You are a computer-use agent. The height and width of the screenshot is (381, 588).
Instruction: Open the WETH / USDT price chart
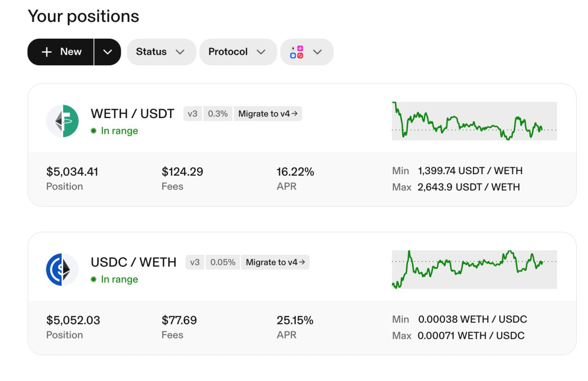tap(475, 121)
